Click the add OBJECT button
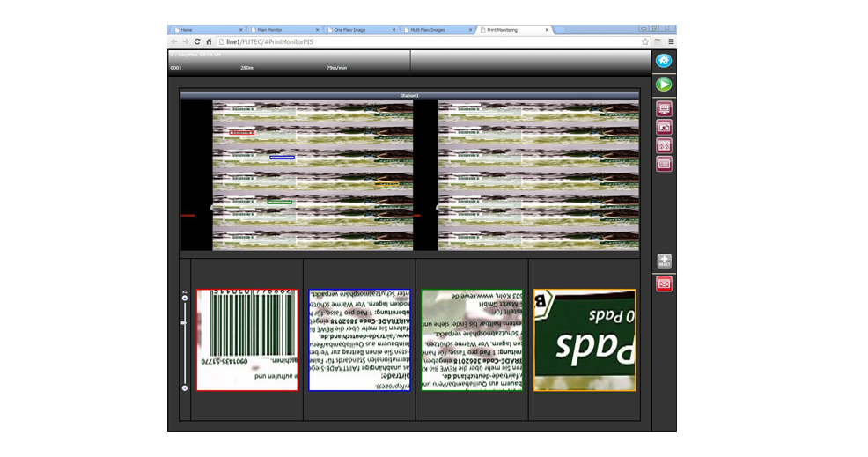868x457 pixels. pos(665,261)
